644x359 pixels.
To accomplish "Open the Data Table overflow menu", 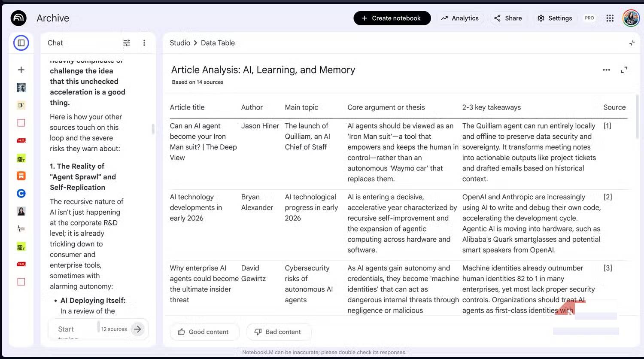I will pyautogui.click(x=606, y=70).
